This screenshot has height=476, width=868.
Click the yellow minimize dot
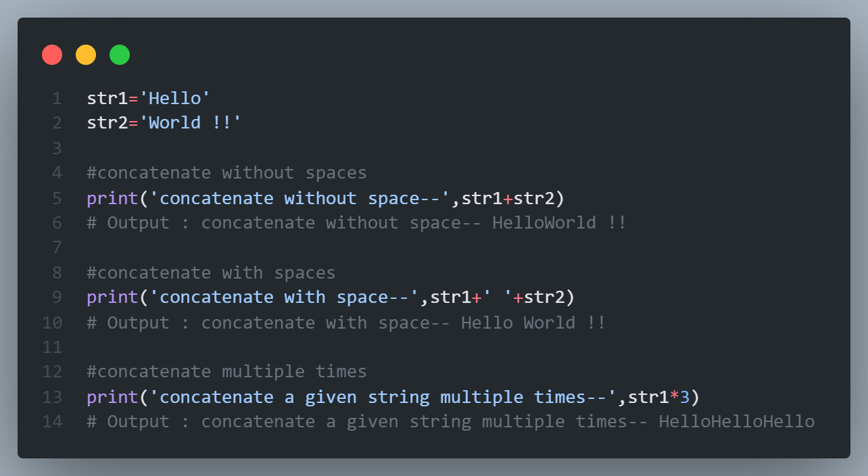[x=86, y=55]
